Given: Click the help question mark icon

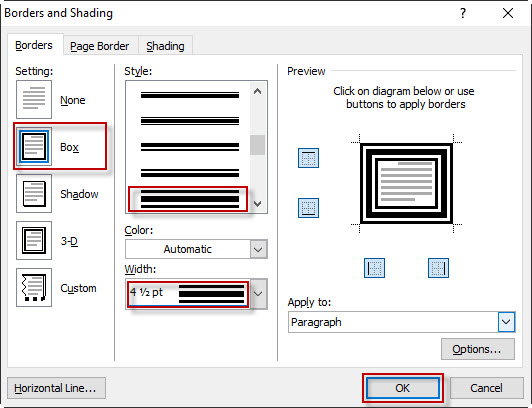Looking at the screenshot, I should [x=463, y=13].
